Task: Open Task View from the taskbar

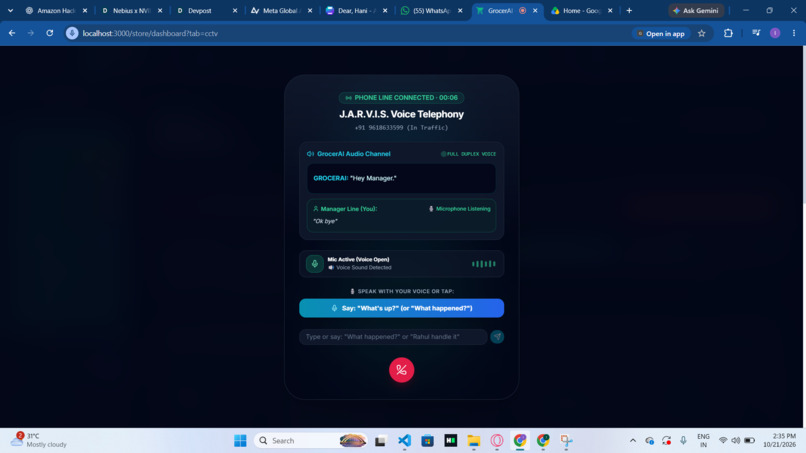Action: pos(380,441)
